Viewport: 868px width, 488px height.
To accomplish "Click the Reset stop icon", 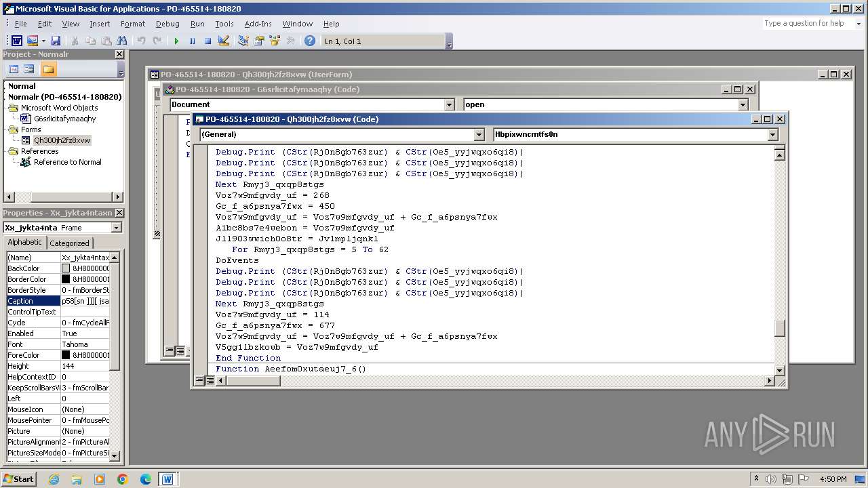I will pos(208,41).
